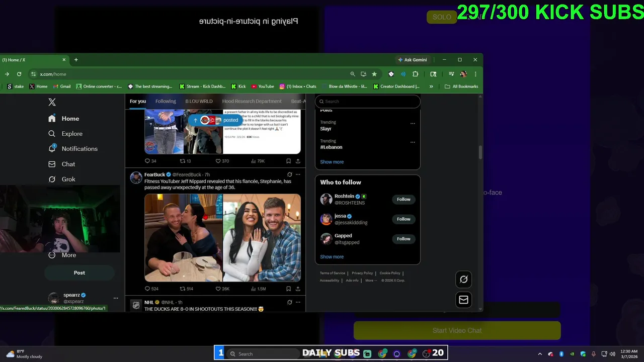Screen dimensions: 644x362
Task: Open the X logo home link
Action: [x=52, y=102]
